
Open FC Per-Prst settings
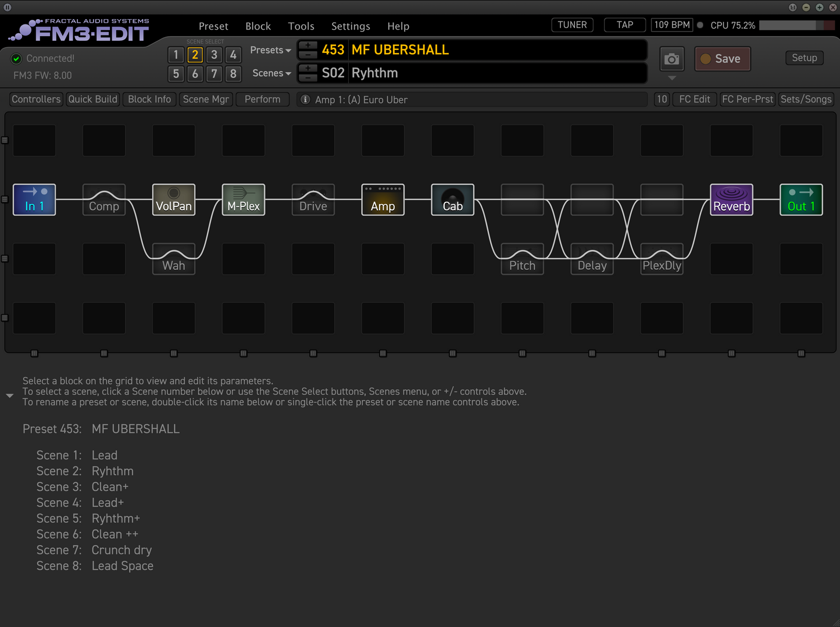point(748,99)
